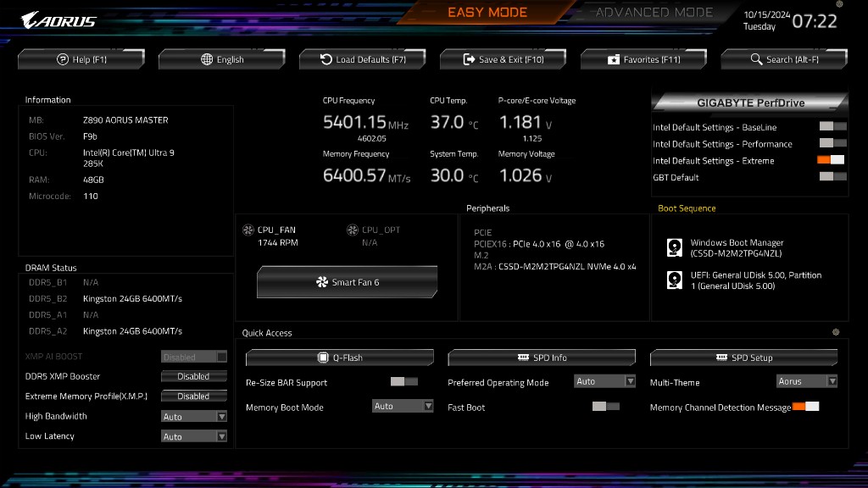Select the UEFI: General UDisk 5.00 boot entry
868x488 pixels.
(x=744, y=280)
